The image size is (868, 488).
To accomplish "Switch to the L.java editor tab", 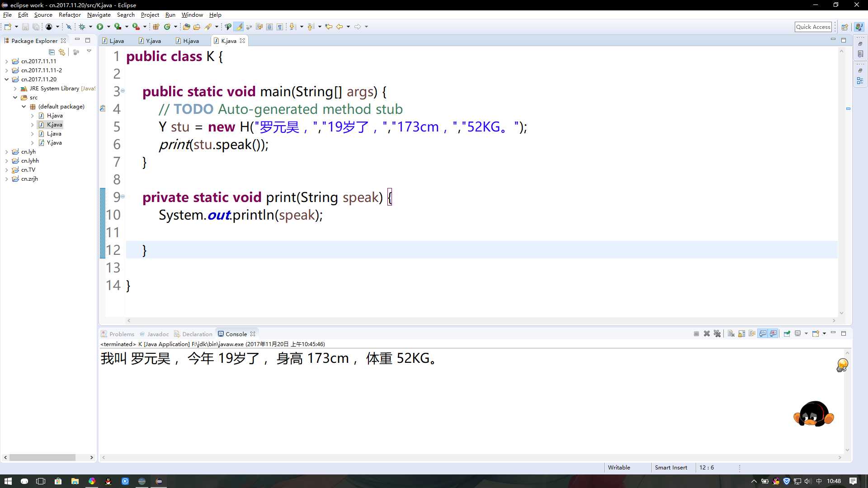I will pos(113,41).
